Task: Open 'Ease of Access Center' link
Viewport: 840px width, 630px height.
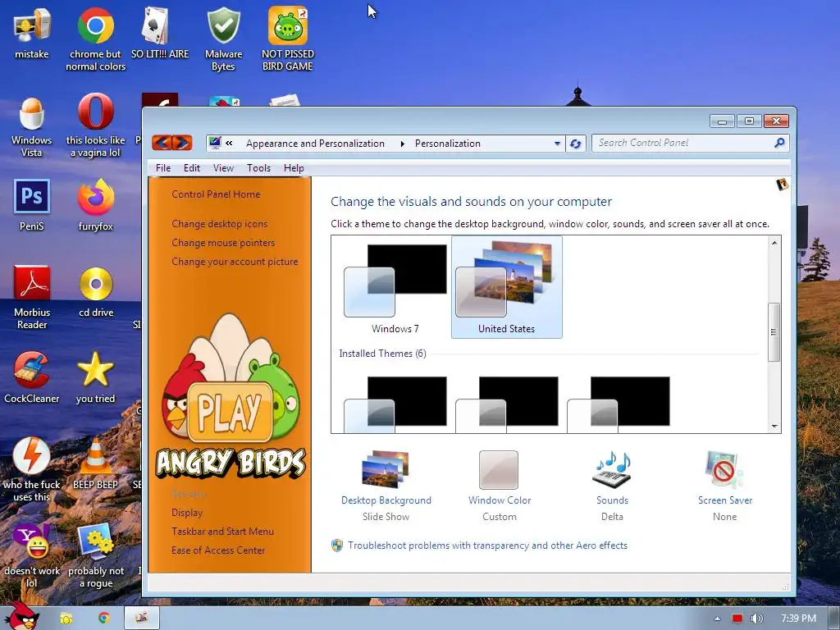Action: 218,550
